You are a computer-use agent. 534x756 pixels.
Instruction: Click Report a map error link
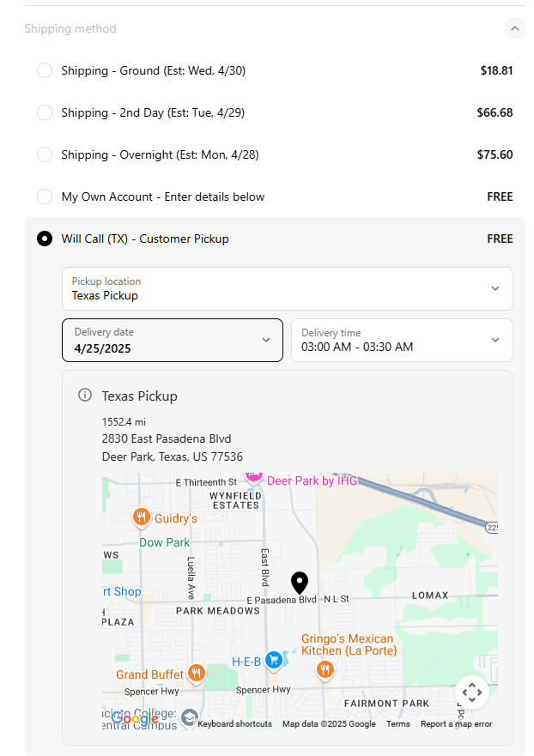(456, 724)
